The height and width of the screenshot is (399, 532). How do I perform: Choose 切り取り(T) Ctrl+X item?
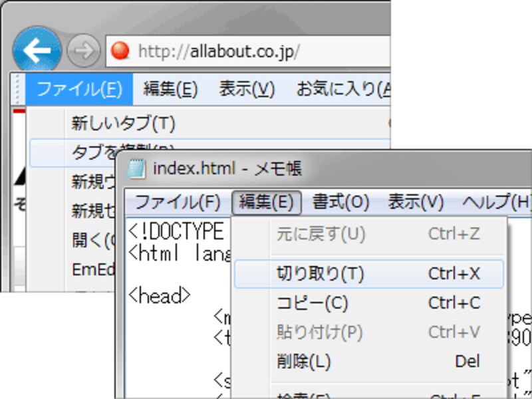(369, 274)
